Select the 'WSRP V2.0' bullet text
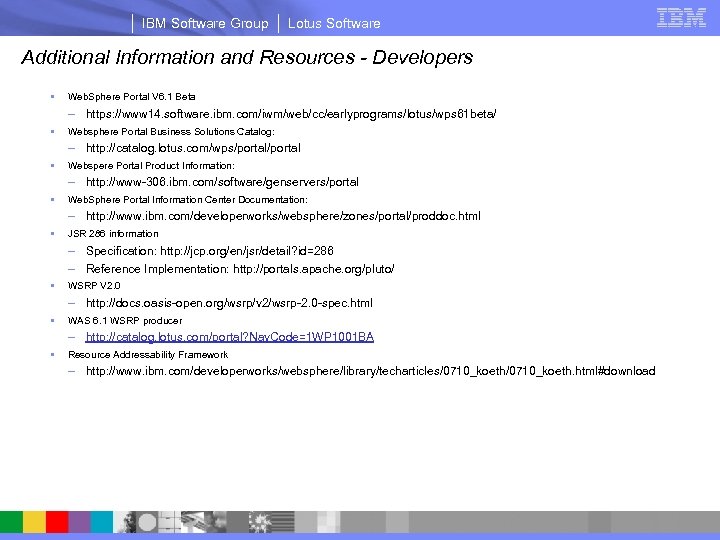The image size is (720, 540). (94, 286)
